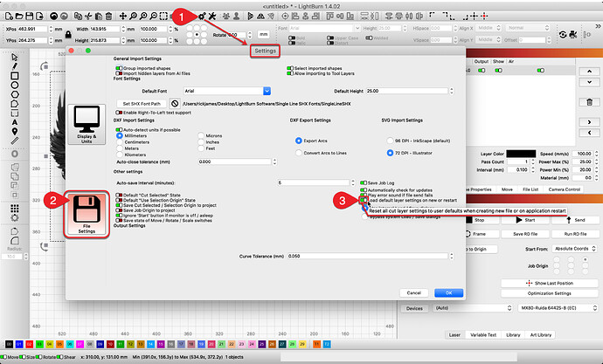Image resolution: width=603 pixels, height=364 pixels.
Task: Toggle Group imported shapes
Action: (119, 68)
